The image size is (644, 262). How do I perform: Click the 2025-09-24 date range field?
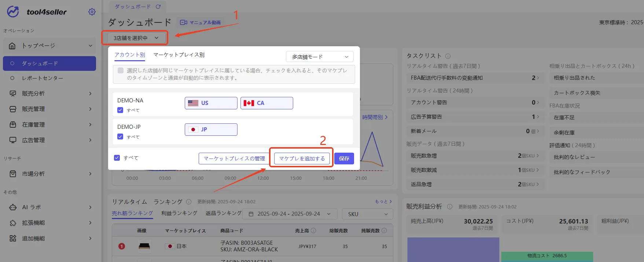coord(290,214)
